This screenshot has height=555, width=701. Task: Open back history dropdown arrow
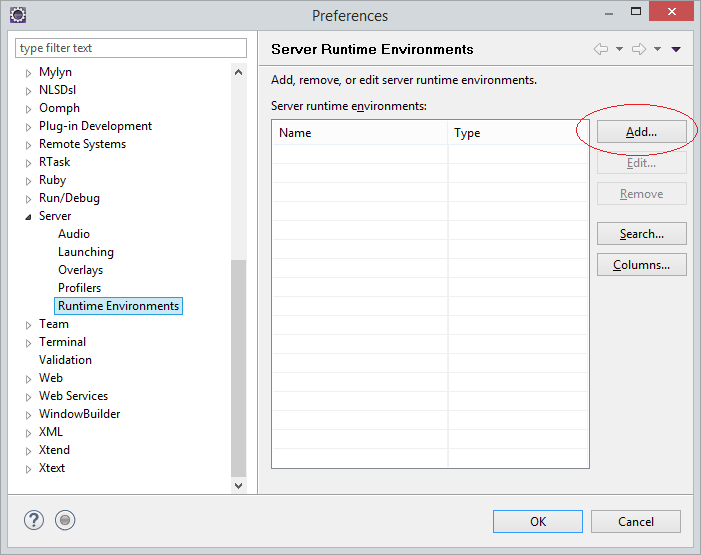coord(619,49)
